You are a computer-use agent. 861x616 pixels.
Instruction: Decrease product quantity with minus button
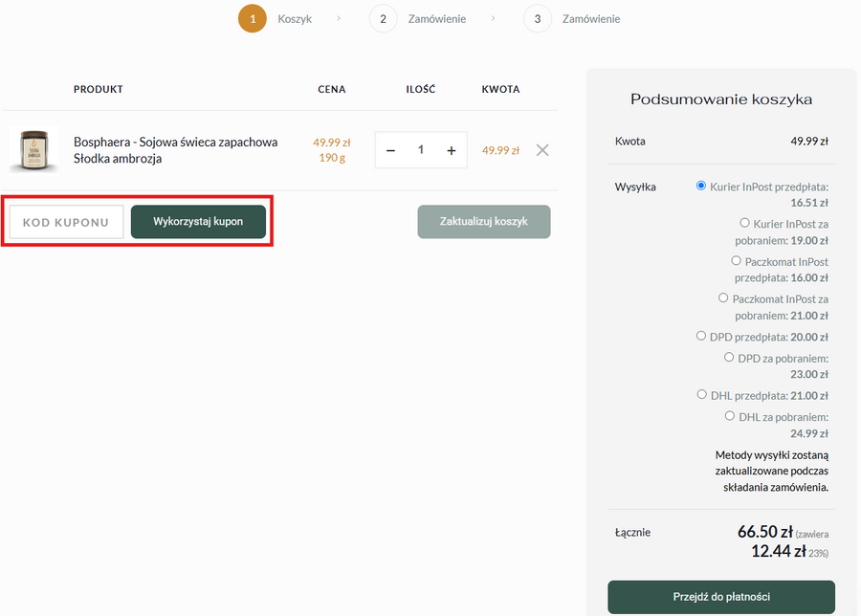(390, 150)
